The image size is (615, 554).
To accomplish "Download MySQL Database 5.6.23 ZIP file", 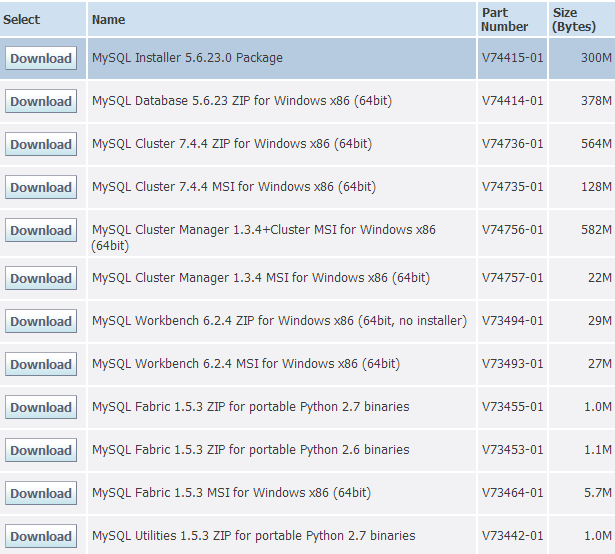I will point(41,101).
